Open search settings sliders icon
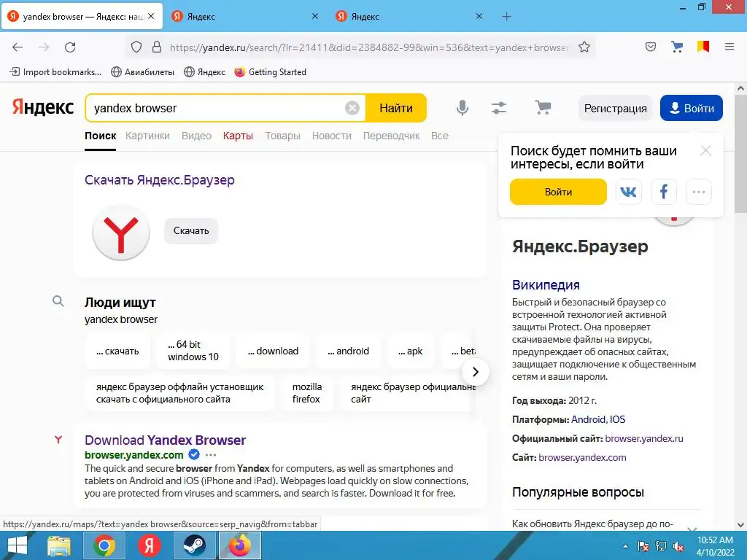This screenshot has height=560, width=747. [499, 108]
